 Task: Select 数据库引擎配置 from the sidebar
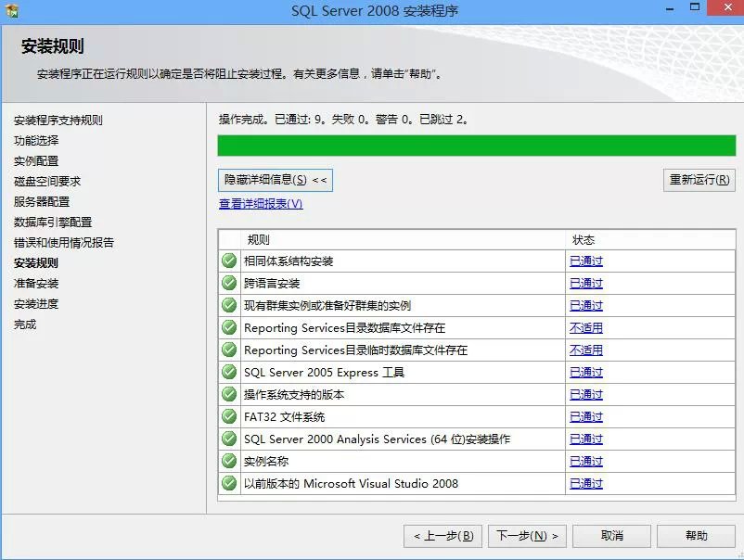tap(51, 222)
